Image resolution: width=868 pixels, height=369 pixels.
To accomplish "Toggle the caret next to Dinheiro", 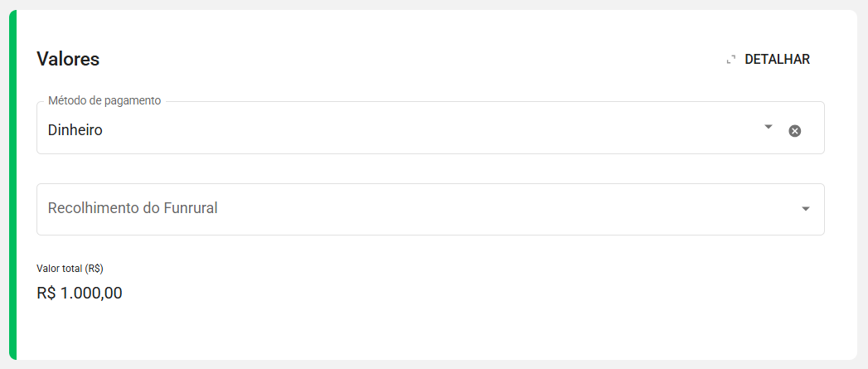I will 768,127.
